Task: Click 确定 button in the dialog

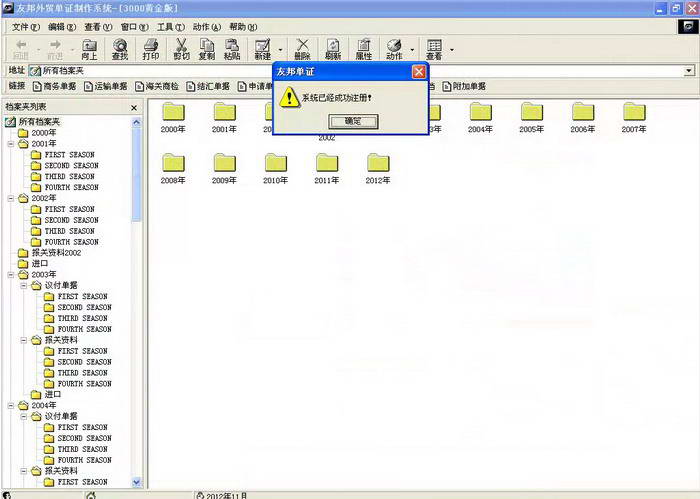Action: (x=353, y=121)
